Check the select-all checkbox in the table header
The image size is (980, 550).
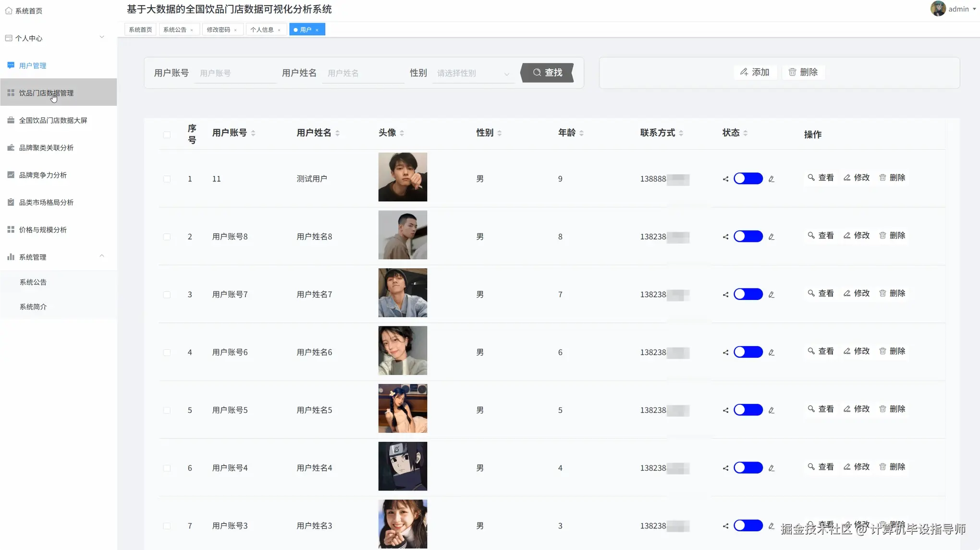pyautogui.click(x=167, y=135)
